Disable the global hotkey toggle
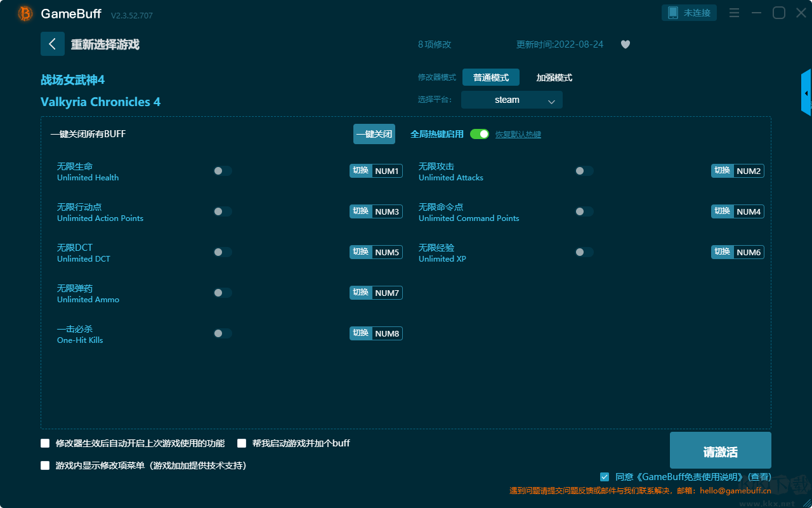The image size is (812, 508). tap(480, 134)
